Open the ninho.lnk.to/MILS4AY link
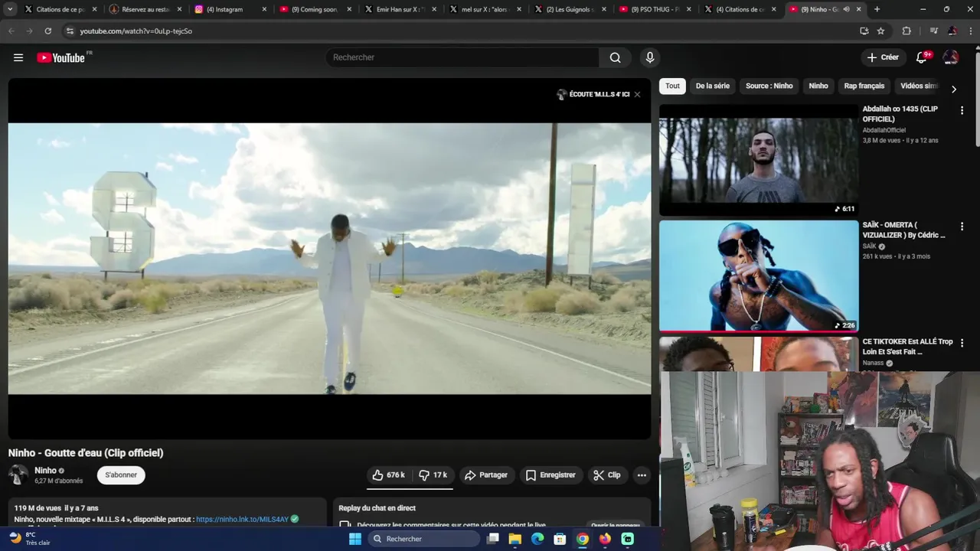Screen dimensions: 980x551 (242, 519)
